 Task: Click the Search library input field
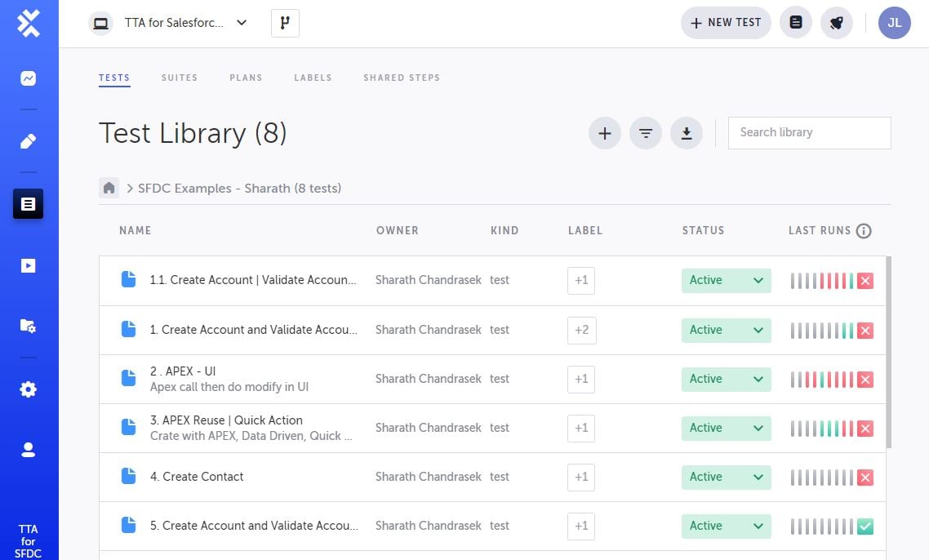(x=808, y=133)
